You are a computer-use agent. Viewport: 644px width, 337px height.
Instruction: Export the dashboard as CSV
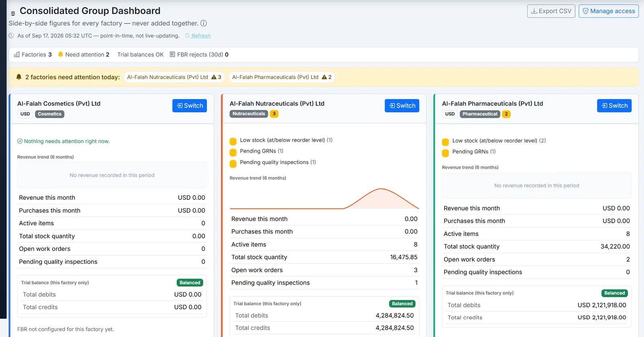click(x=551, y=11)
